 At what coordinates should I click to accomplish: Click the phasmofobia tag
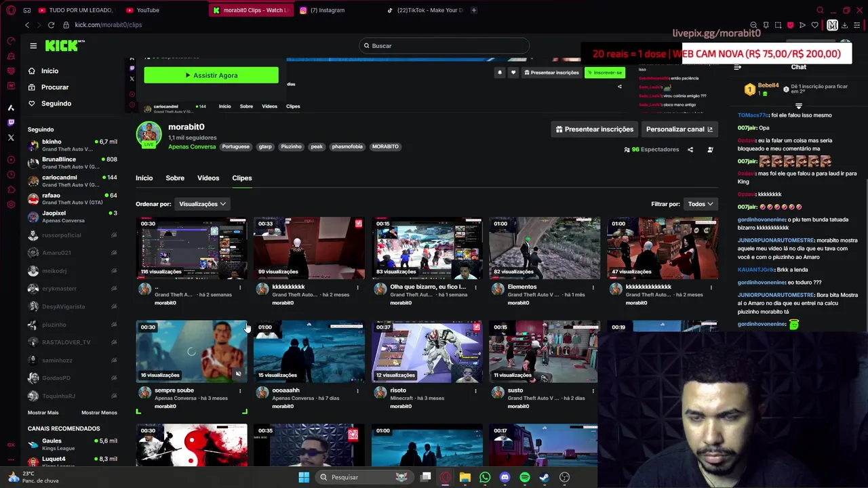tap(347, 146)
